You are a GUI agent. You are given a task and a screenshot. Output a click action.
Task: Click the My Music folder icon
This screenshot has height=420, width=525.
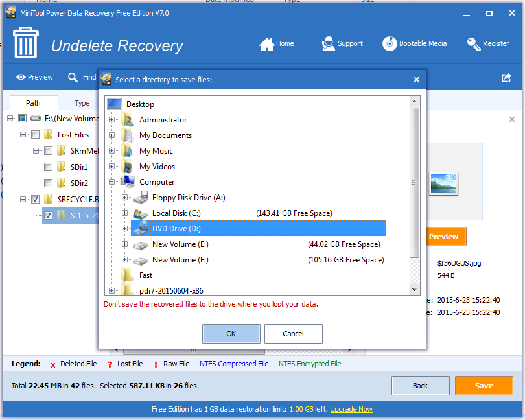coord(128,151)
